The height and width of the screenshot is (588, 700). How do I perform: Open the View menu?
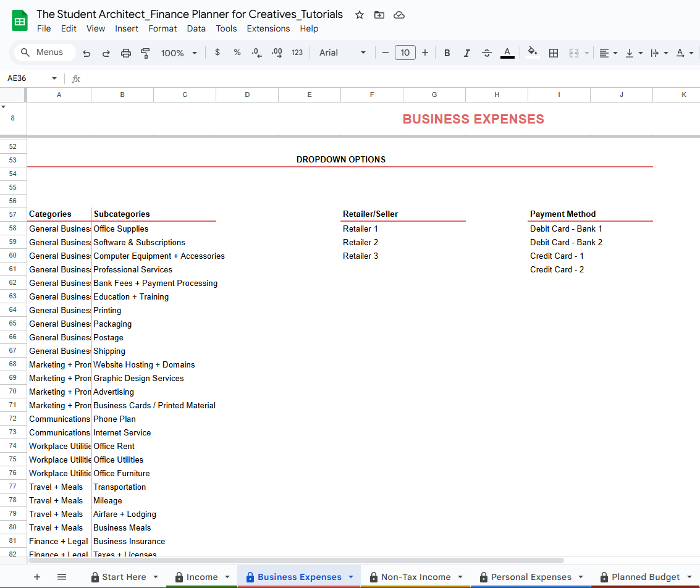coord(96,28)
